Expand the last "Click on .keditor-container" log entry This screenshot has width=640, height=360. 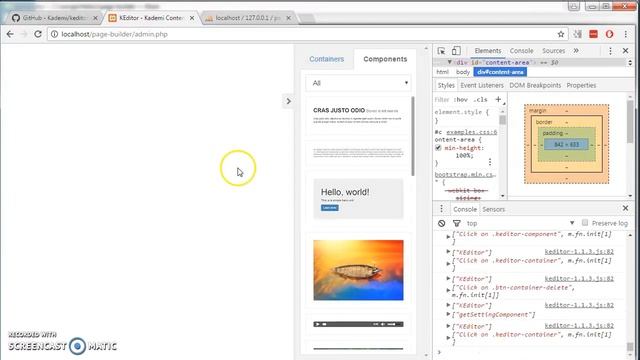tap(448, 338)
